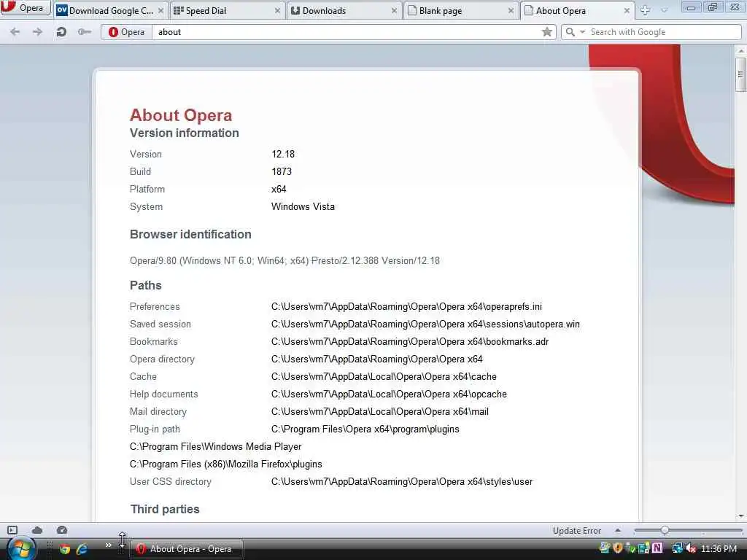Screen dimensions: 747x560
Task: Switch to the Blank page tab
Action: tap(461, 10)
